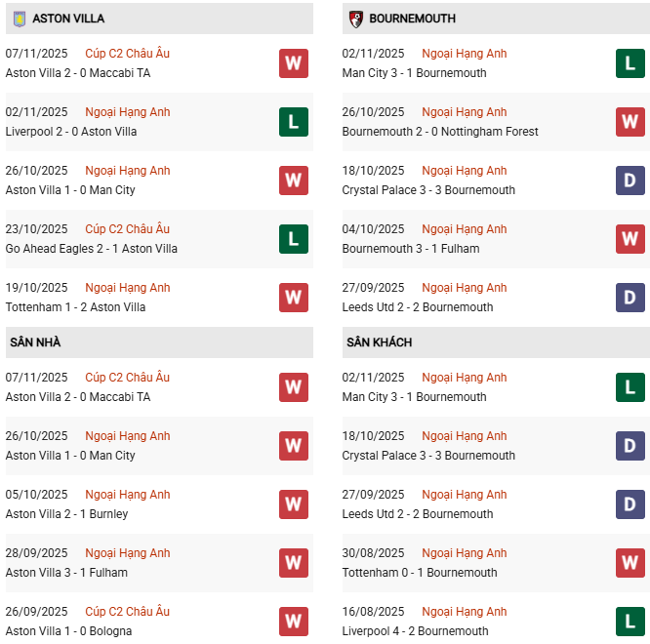This screenshot has width=650, height=644.
Task: Click W badge for Tottenham 0-1 Bournemouth
Action: click(630, 563)
